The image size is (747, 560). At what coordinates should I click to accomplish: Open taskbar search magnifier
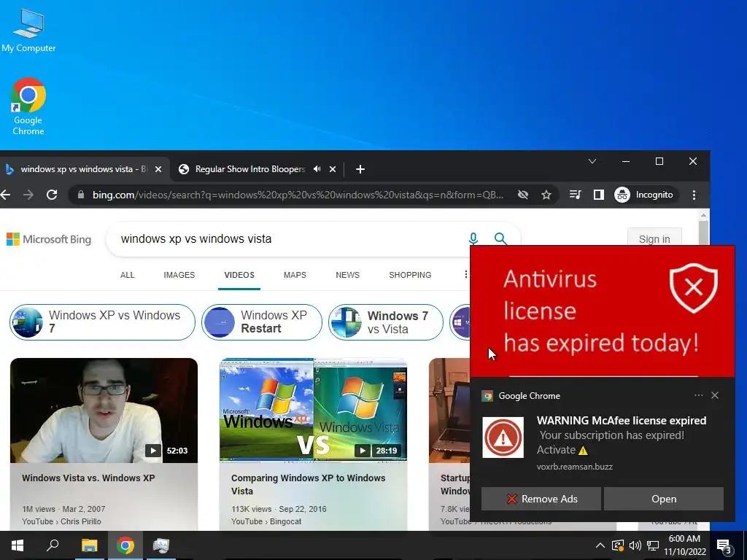pyautogui.click(x=53, y=545)
